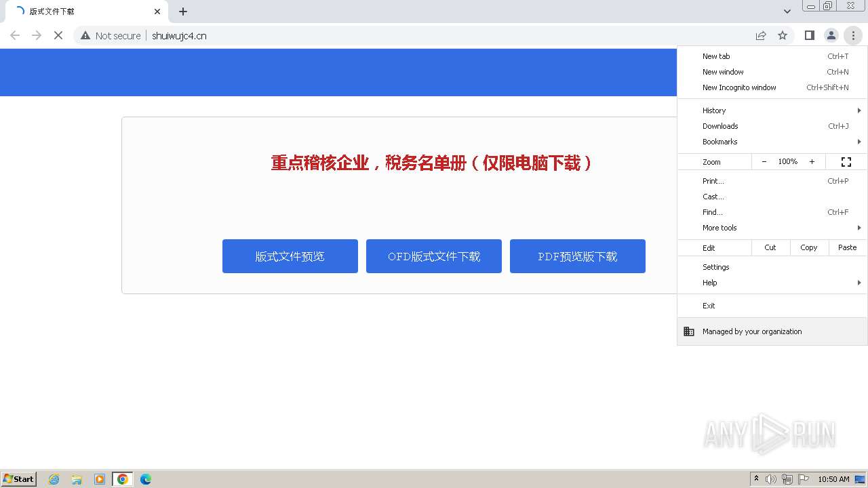Screen dimensions: 868x488
Task: Click the 10:50 AM clock
Action: point(833,479)
